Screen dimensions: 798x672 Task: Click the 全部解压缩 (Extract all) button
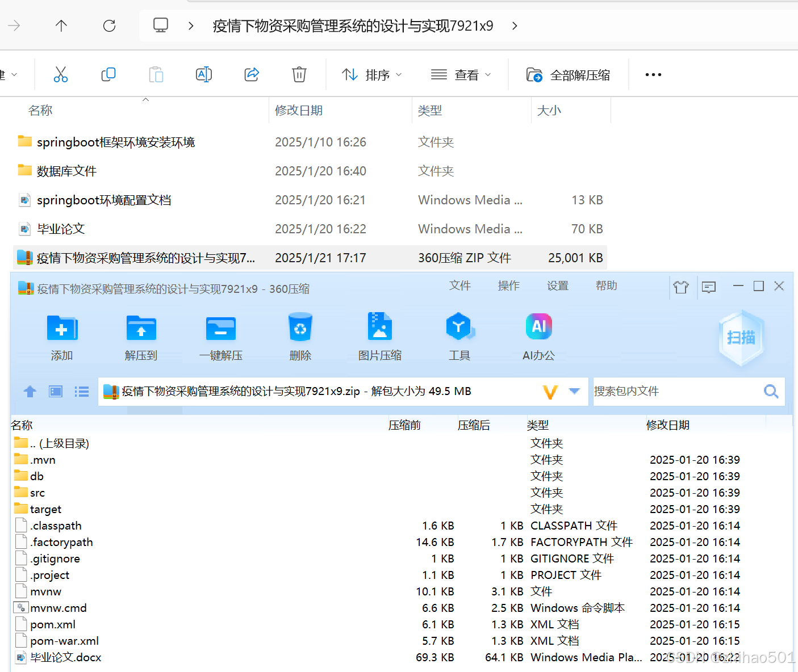(x=569, y=74)
